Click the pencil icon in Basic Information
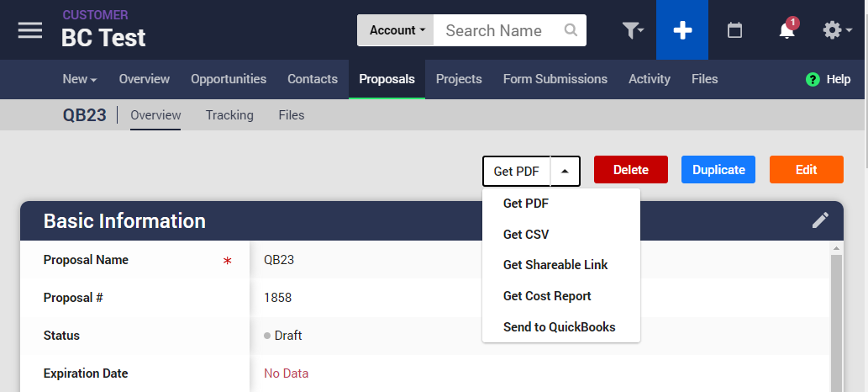Viewport: 868px width, 392px height. tap(820, 220)
